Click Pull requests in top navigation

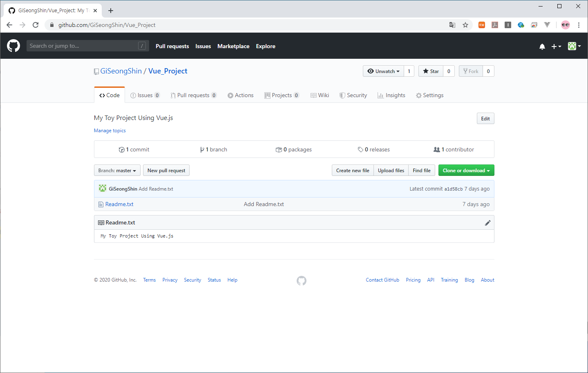(x=172, y=46)
